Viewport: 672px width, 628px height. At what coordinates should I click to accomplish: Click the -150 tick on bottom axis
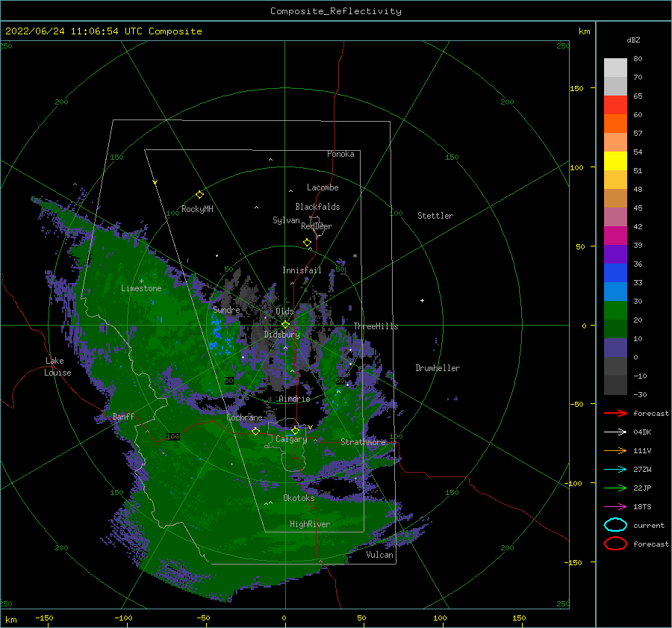[44, 618]
